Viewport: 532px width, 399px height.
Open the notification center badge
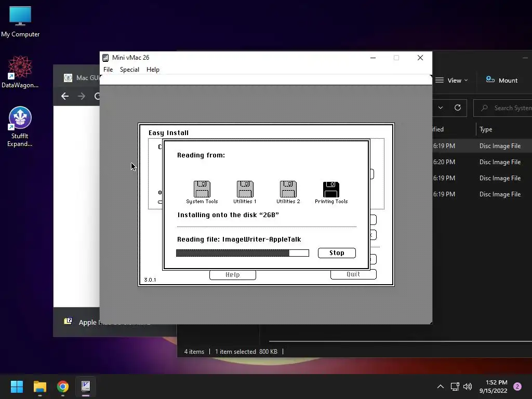(517, 387)
